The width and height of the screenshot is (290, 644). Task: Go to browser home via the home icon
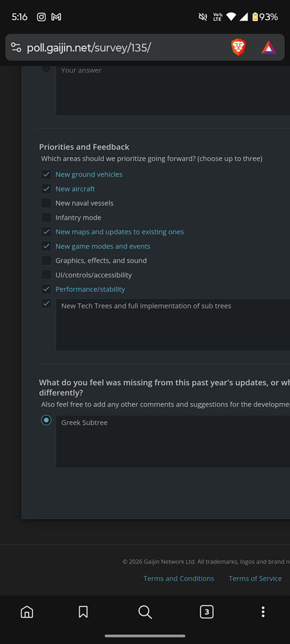(26, 612)
